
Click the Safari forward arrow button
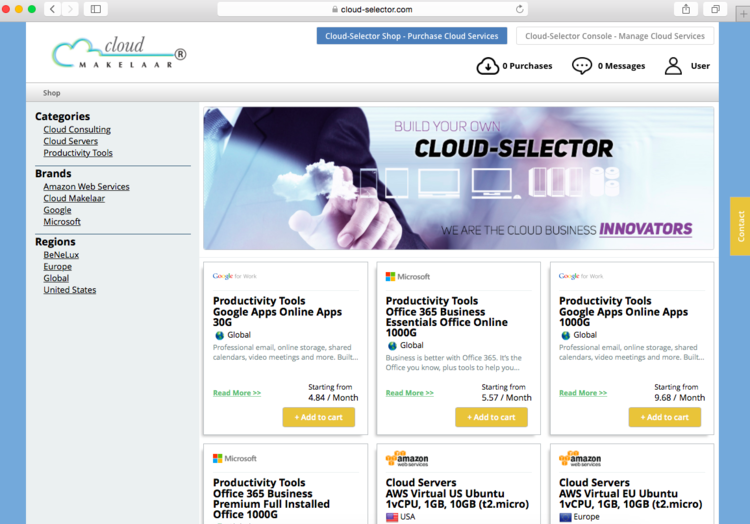[x=70, y=9]
